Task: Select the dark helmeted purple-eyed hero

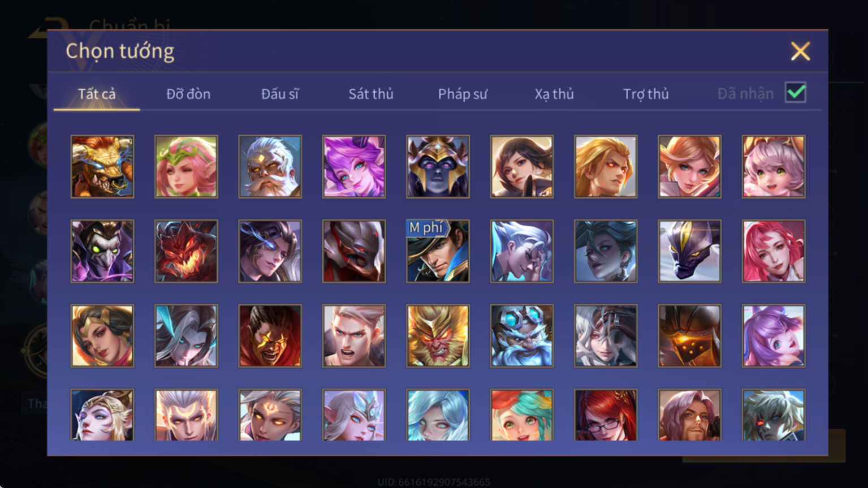Action: 438,167
